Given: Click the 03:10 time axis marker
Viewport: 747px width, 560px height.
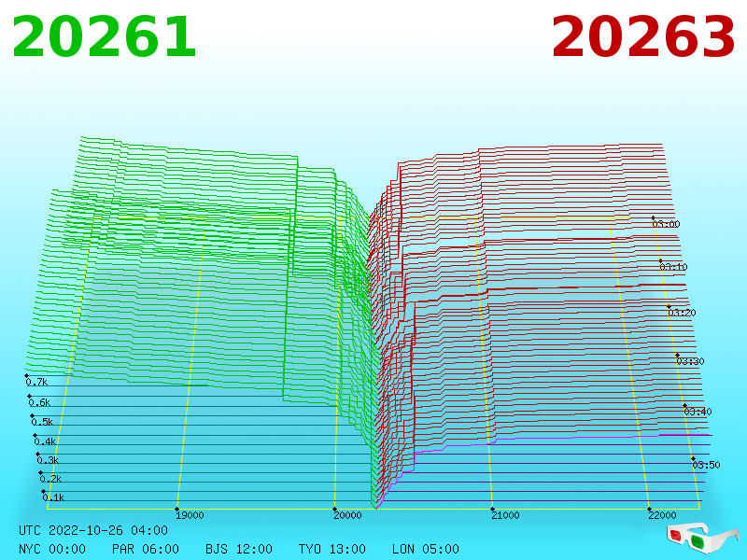Looking at the screenshot, I should tap(673, 267).
